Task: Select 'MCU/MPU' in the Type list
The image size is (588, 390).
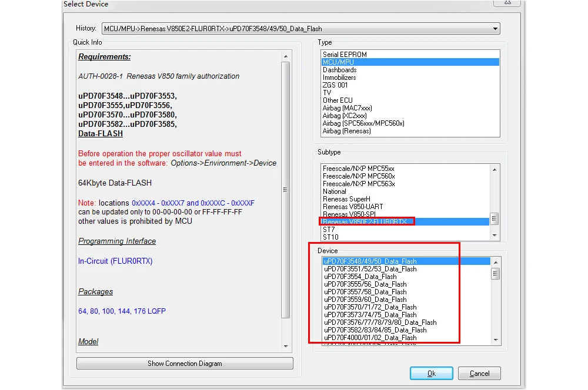Action: click(410, 62)
